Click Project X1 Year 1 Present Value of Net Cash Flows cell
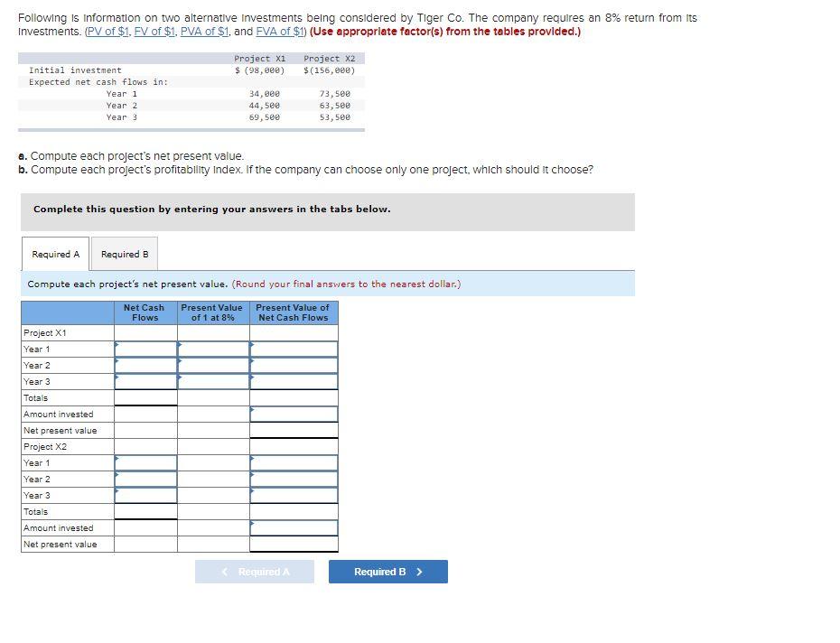The height and width of the screenshot is (643, 840). coord(293,349)
